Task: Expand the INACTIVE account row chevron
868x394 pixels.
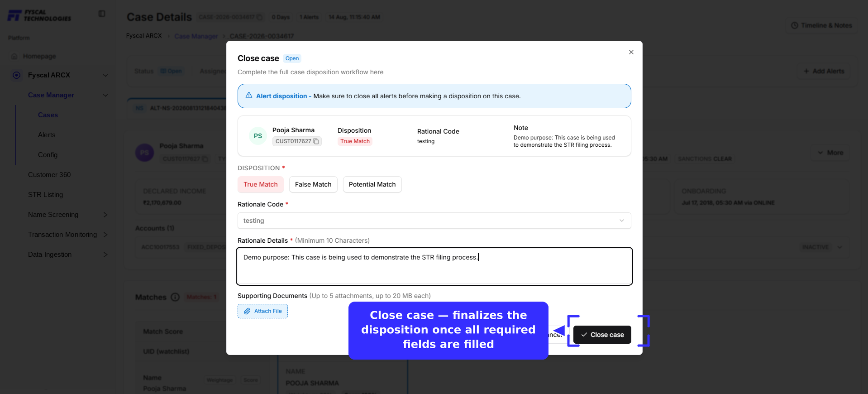Action: [840, 247]
